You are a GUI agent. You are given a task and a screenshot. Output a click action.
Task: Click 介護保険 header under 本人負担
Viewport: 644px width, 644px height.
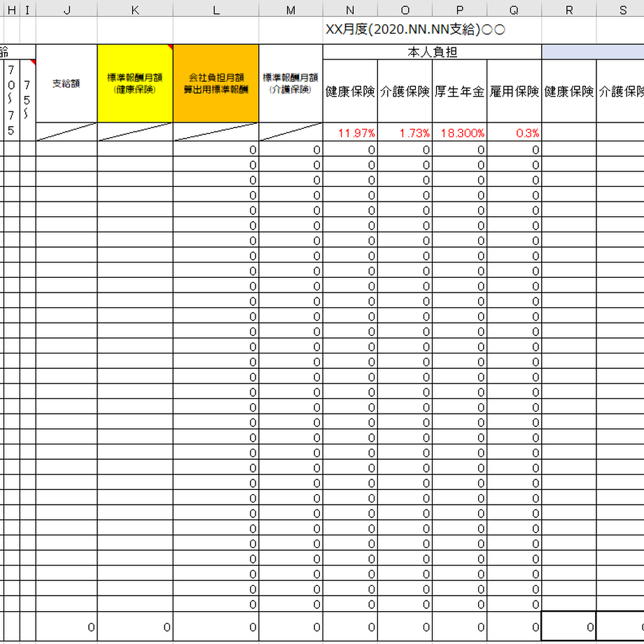click(405, 91)
